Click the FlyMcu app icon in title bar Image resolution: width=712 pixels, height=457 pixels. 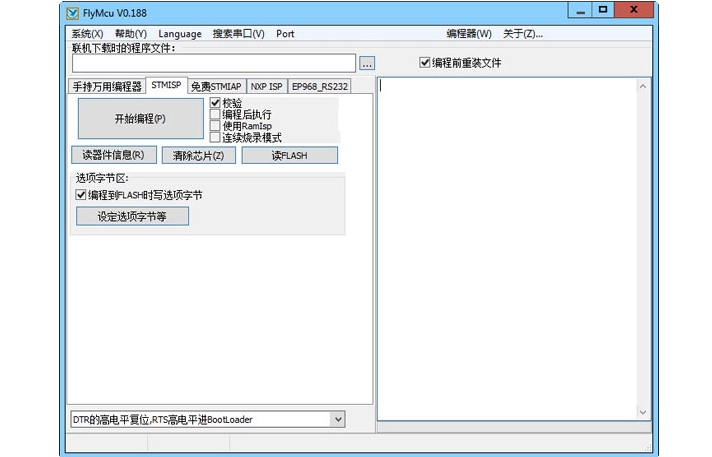73,13
